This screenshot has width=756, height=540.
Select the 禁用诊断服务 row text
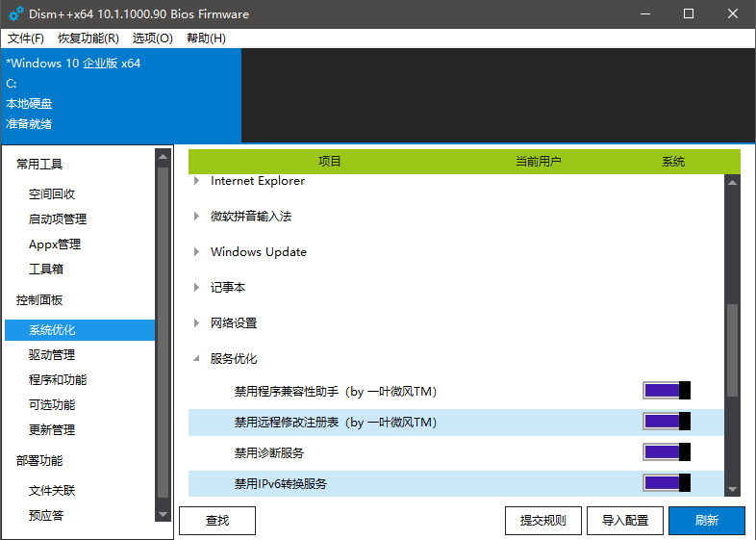269,453
